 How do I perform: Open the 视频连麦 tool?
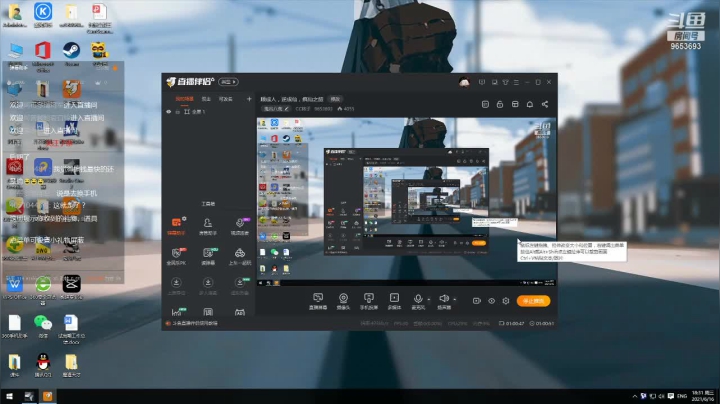point(239,226)
